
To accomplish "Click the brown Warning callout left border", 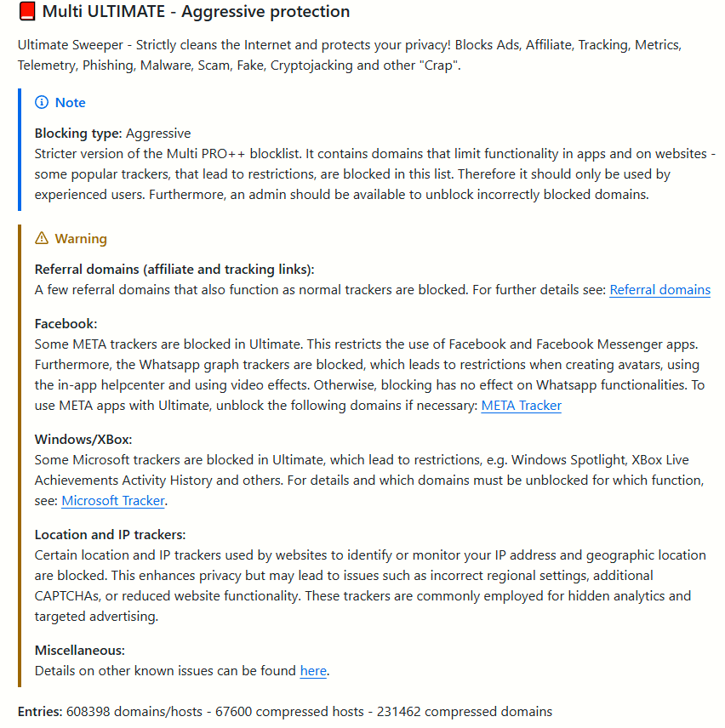I will (x=20, y=456).
